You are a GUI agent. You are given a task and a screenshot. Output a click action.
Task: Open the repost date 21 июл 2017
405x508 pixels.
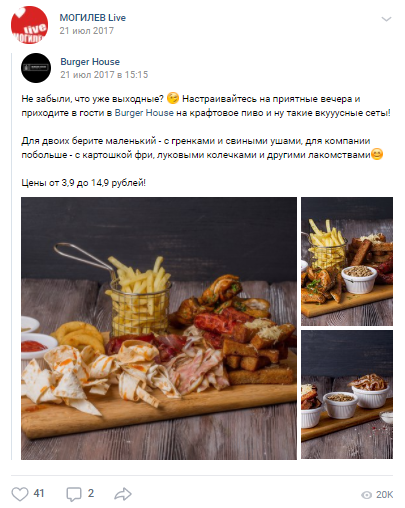pos(87,31)
